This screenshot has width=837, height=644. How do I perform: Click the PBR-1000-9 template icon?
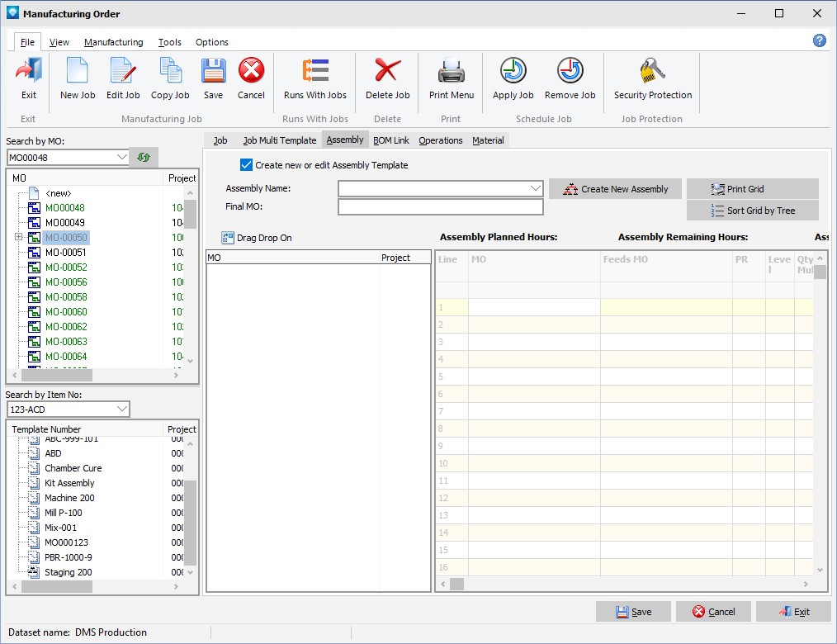tap(34, 557)
